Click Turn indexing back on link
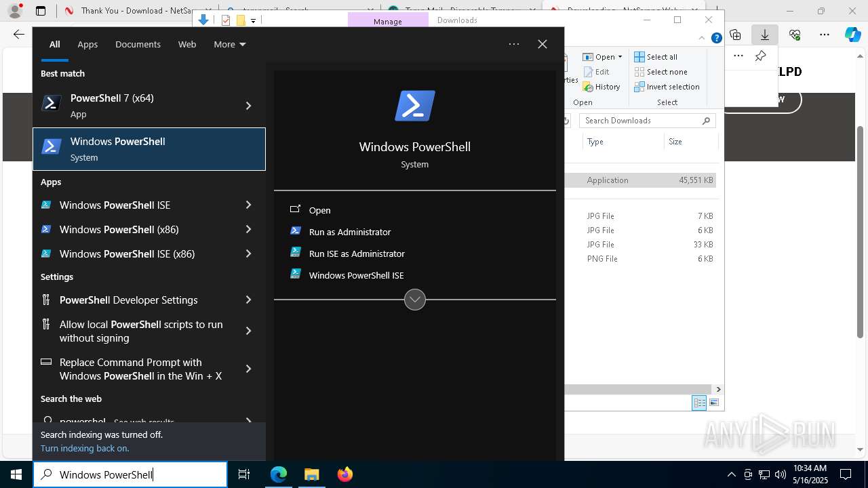 tap(85, 448)
